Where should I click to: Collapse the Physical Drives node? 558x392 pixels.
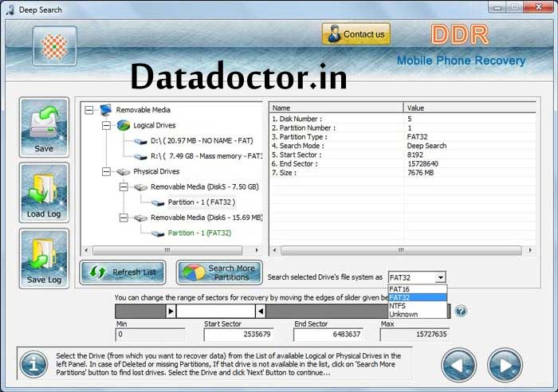[106, 171]
